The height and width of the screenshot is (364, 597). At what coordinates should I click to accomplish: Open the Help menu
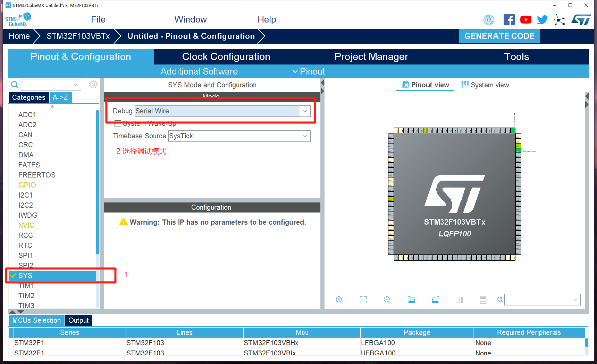coord(267,19)
